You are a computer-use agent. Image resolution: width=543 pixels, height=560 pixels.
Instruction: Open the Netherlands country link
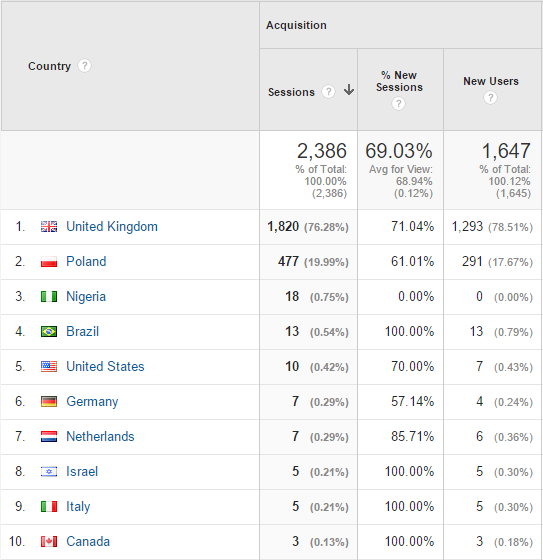pos(100,436)
